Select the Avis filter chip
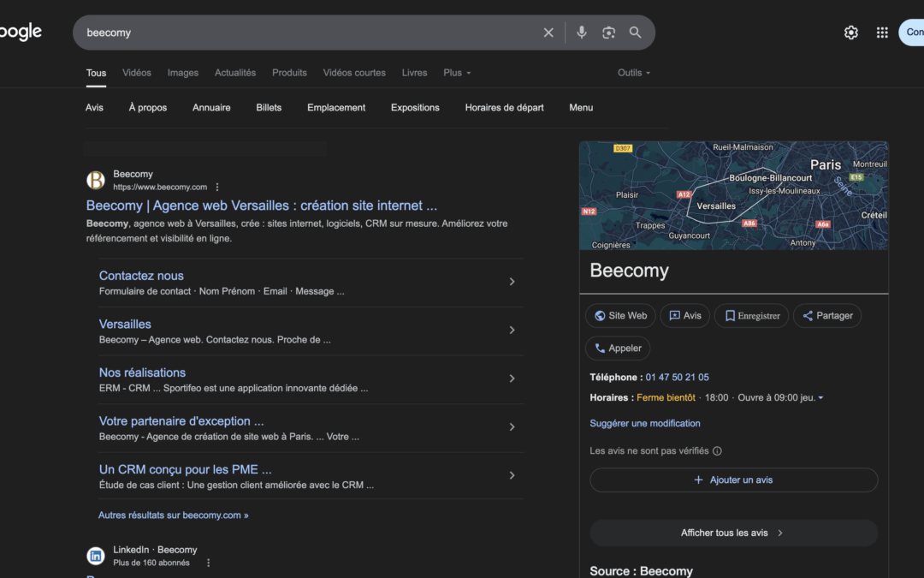This screenshot has height=578, width=924. click(x=94, y=107)
